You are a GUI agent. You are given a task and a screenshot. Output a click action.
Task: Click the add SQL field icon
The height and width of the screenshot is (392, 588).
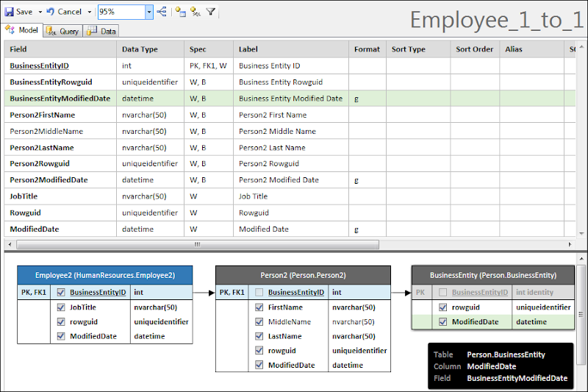(196, 12)
